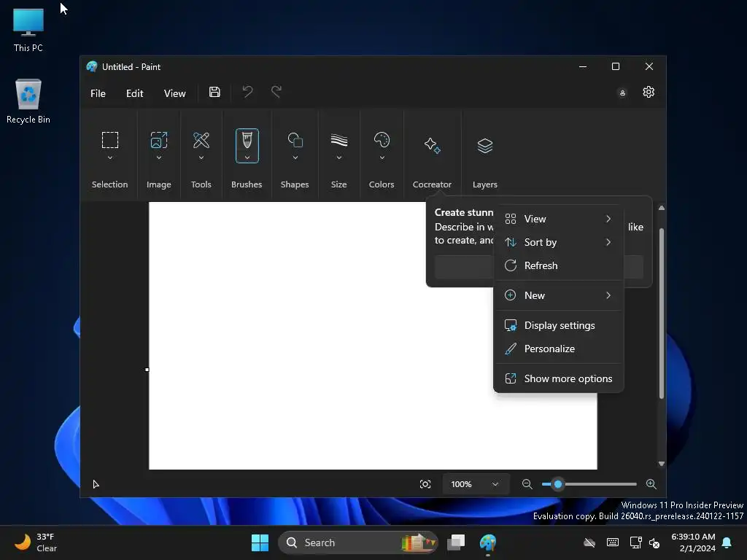Click the scroll down arrow of canvas
The height and width of the screenshot is (560, 747).
pyautogui.click(x=661, y=464)
